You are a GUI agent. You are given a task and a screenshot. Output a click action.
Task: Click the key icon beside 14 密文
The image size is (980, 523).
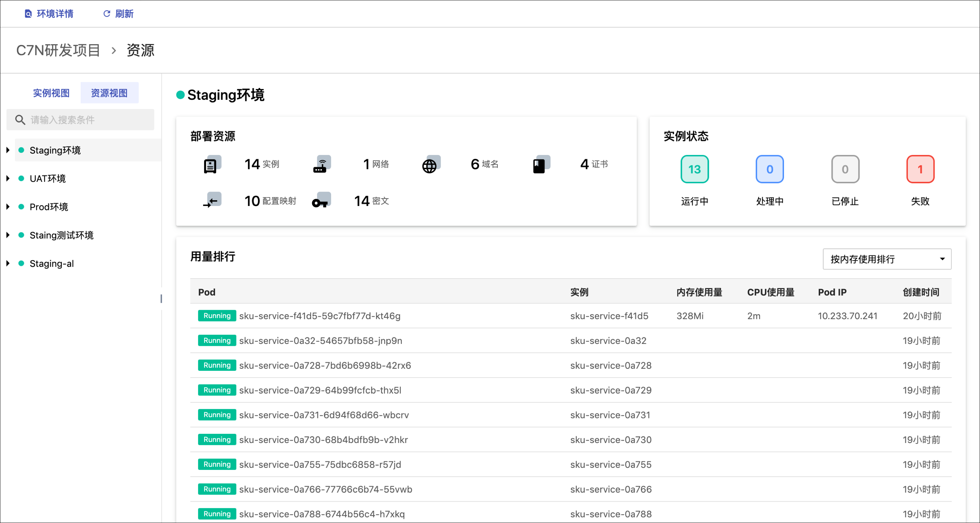322,201
